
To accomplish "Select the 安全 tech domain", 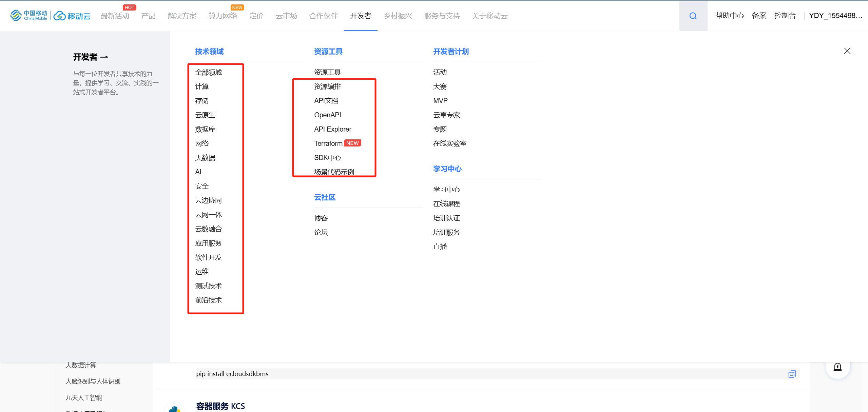I will [x=202, y=186].
